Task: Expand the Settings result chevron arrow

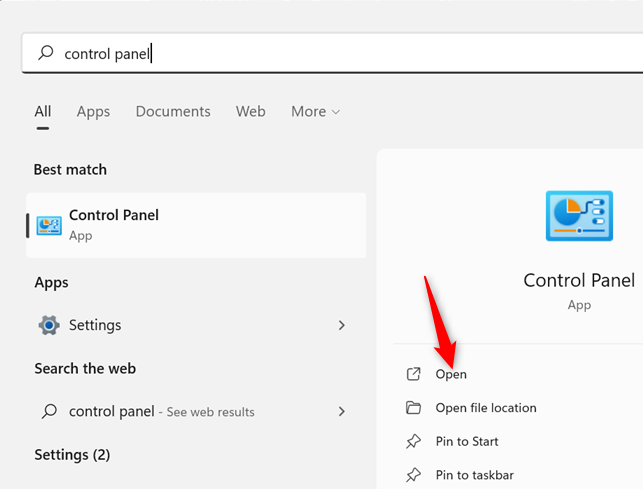Action: point(342,325)
